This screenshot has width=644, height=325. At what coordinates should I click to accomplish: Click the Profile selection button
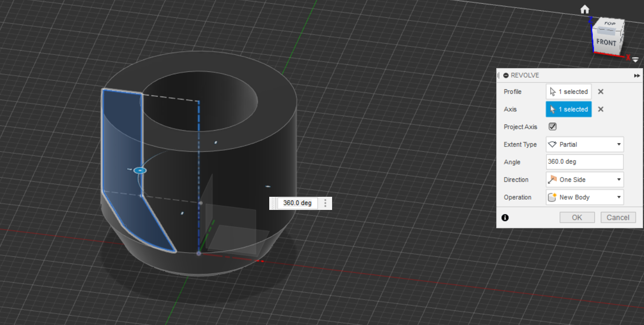(568, 92)
